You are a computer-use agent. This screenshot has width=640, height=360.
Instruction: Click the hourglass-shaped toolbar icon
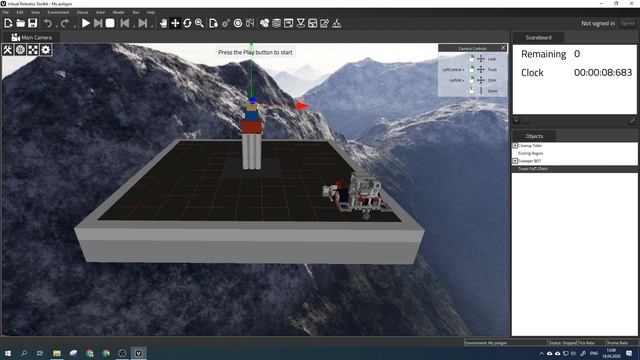click(x=301, y=23)
